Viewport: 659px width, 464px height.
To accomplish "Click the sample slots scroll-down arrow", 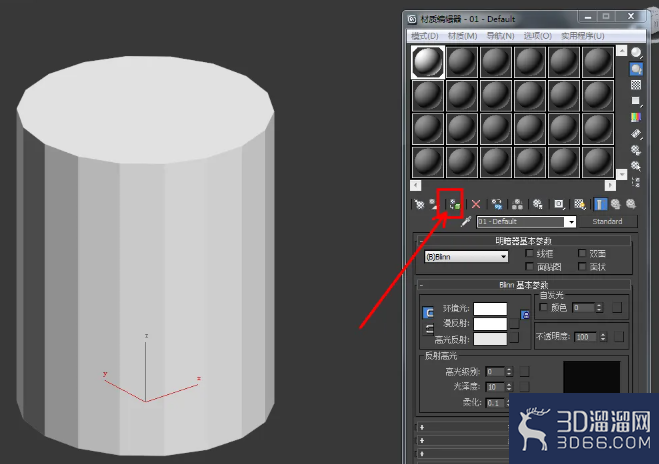I will coord(622,174).
